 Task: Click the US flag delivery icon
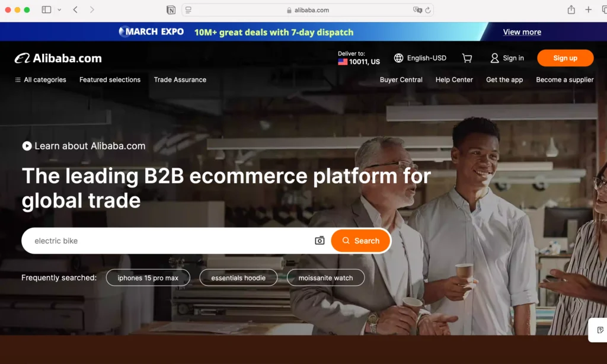tap(342, 62)
